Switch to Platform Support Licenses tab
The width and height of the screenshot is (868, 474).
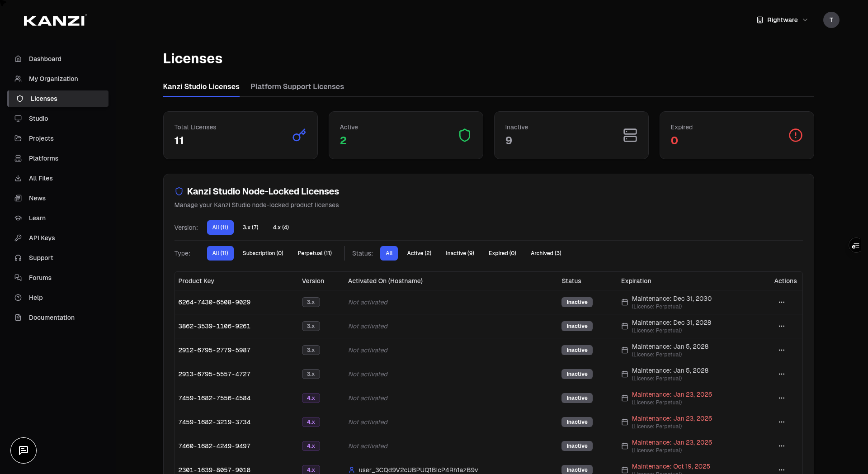[x=297, y=86]
